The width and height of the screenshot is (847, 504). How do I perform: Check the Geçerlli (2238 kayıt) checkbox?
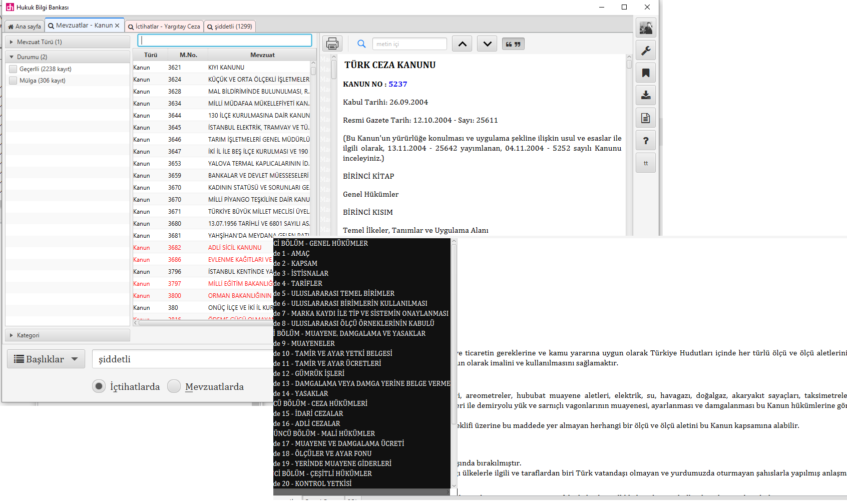14,69
